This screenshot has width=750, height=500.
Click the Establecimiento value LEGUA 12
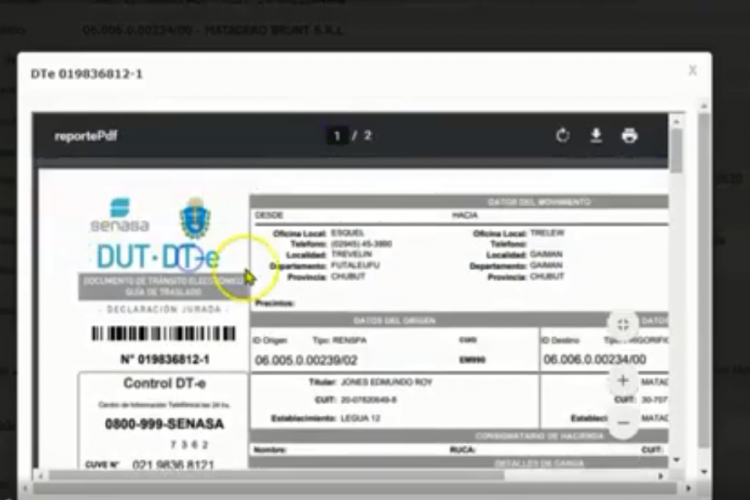point(360,419)
